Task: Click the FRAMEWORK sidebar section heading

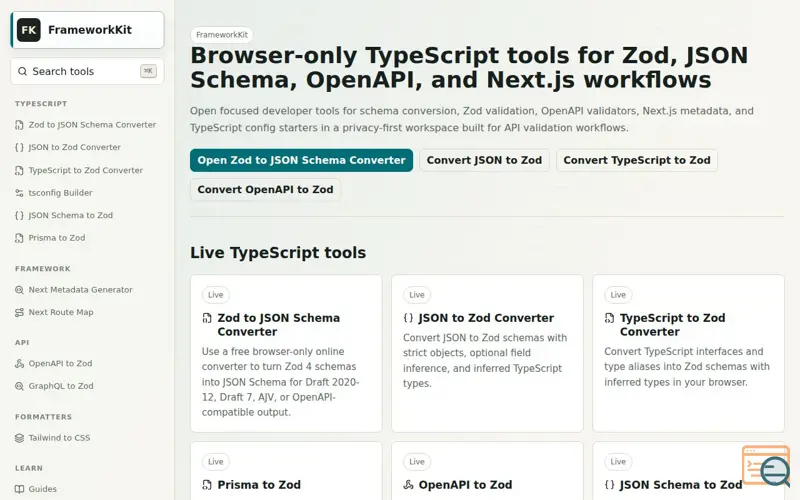Action: coord(43,269)
